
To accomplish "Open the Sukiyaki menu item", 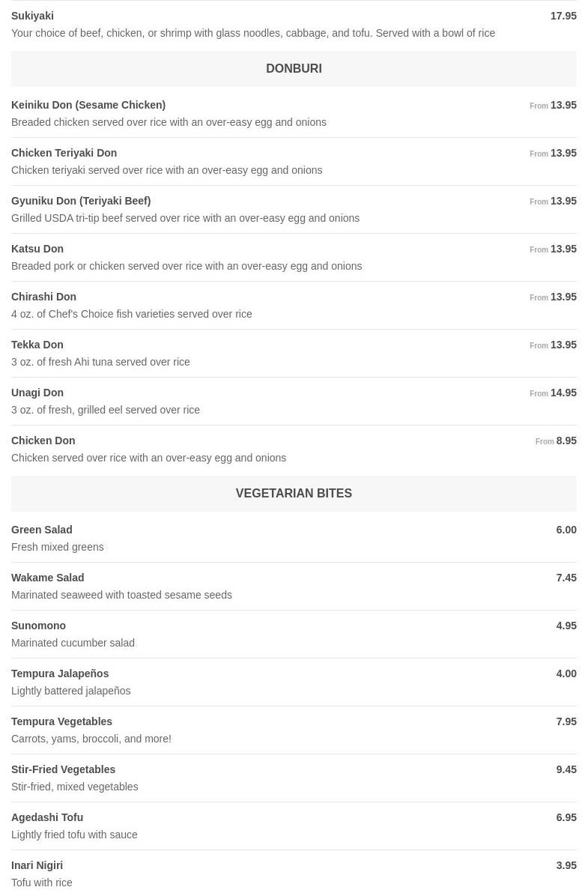I will point(32,16).
